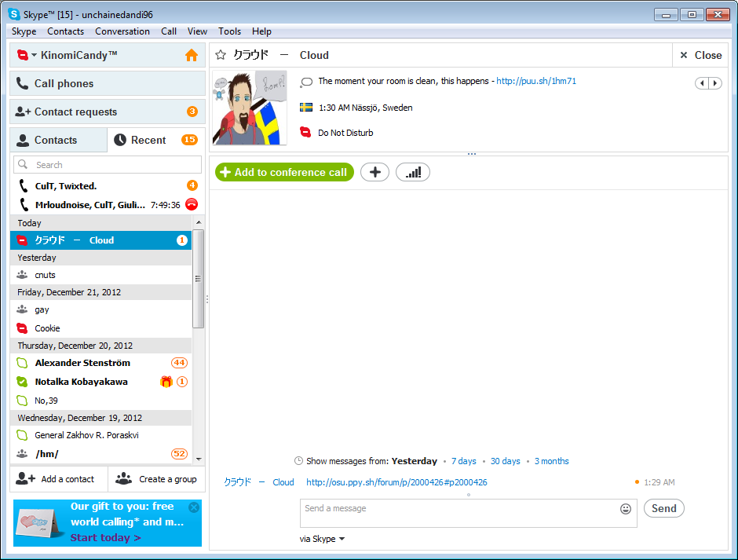Image resolution: width=738 pixels, height=560 pixels.
Task: Open the emoticon picker
Action: pyautogui.click(x=626, y=509)
